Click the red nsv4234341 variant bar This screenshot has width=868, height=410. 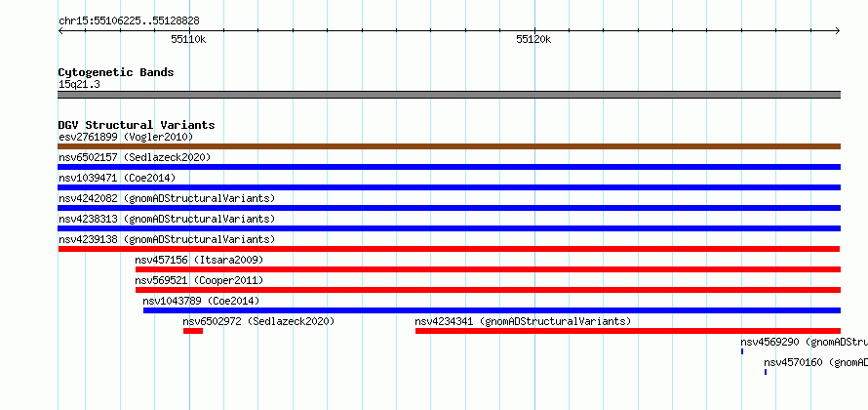(628, 331)
